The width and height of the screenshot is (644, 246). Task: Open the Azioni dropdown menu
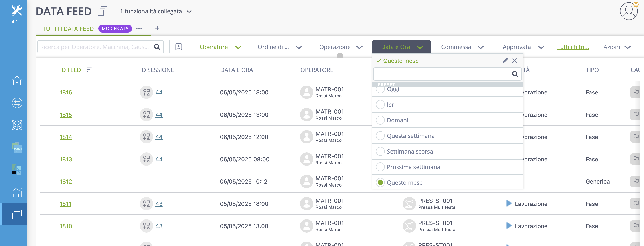[617, 47]
